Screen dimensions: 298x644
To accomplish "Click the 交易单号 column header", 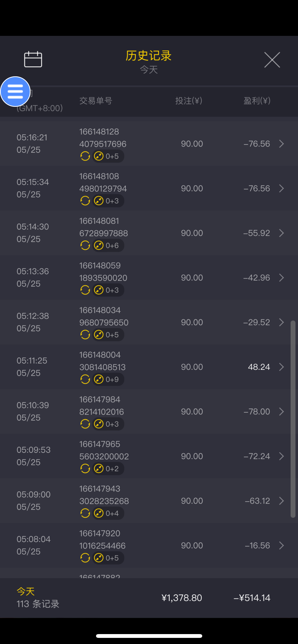I will 96,101.
